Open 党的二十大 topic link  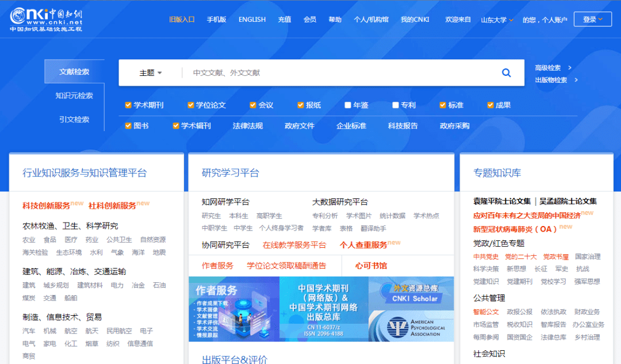pos(521,256)
